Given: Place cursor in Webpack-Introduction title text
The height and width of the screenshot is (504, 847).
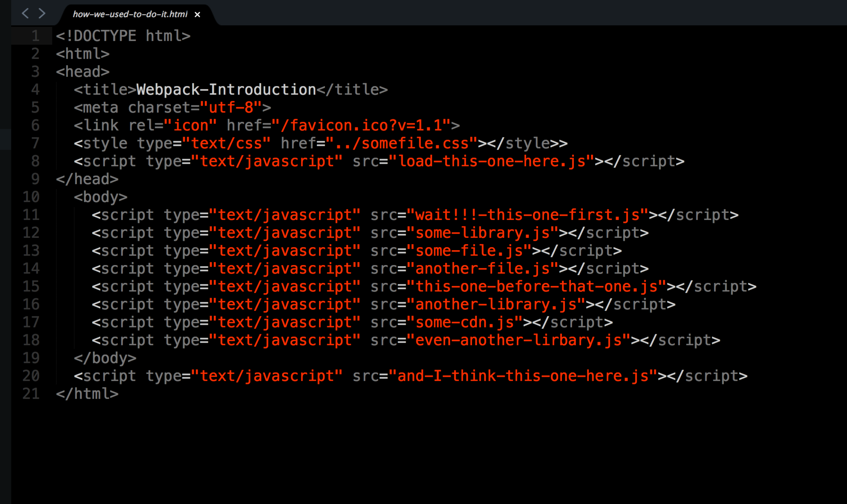Looking at the screenshot, I should click(x=226, y=90).
